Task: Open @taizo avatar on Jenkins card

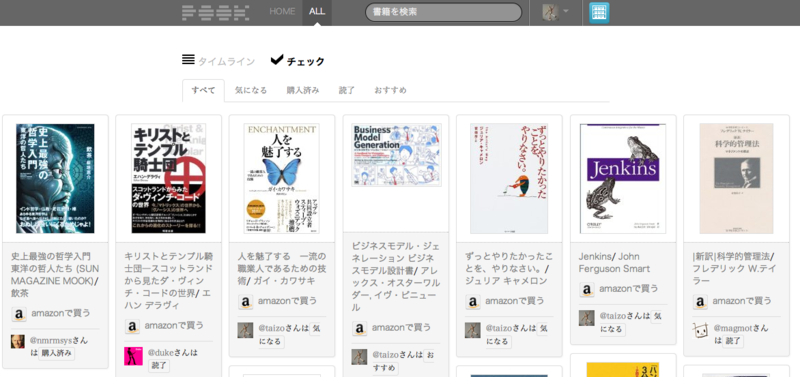Action: (x=587, y=318)
